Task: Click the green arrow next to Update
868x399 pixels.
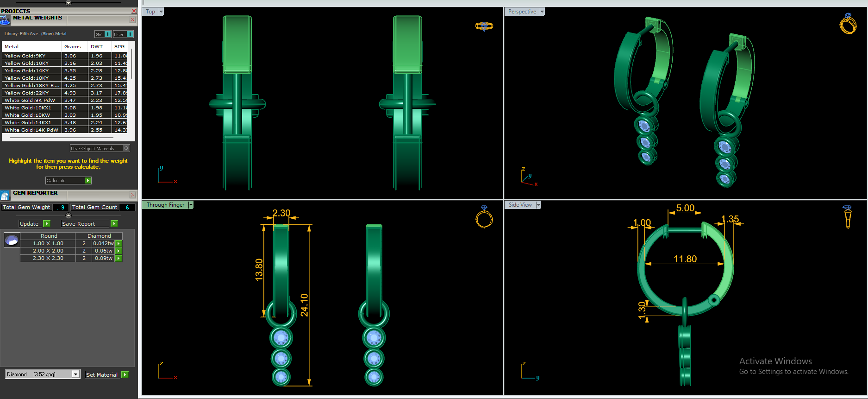Action: pos(46,224)
